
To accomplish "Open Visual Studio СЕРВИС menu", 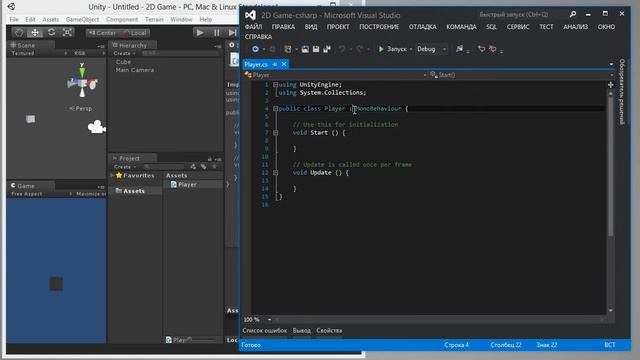I will (518, 27).
